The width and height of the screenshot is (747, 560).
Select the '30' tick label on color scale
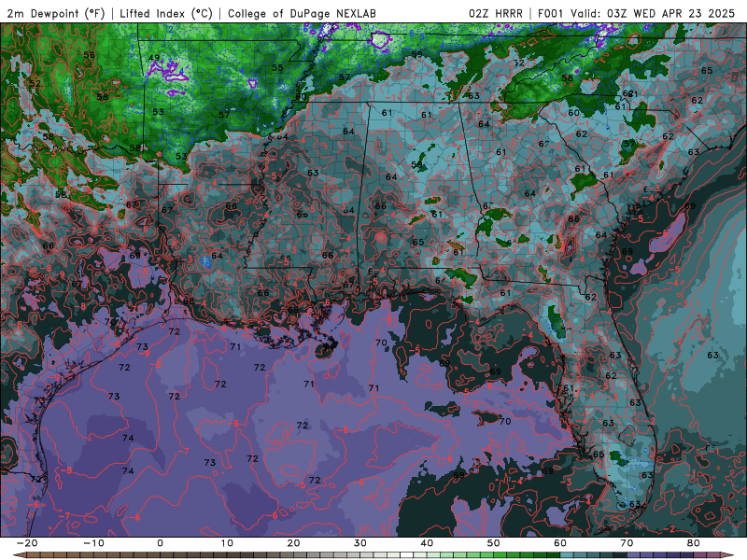pyautogui.click(x=360, y=543)
